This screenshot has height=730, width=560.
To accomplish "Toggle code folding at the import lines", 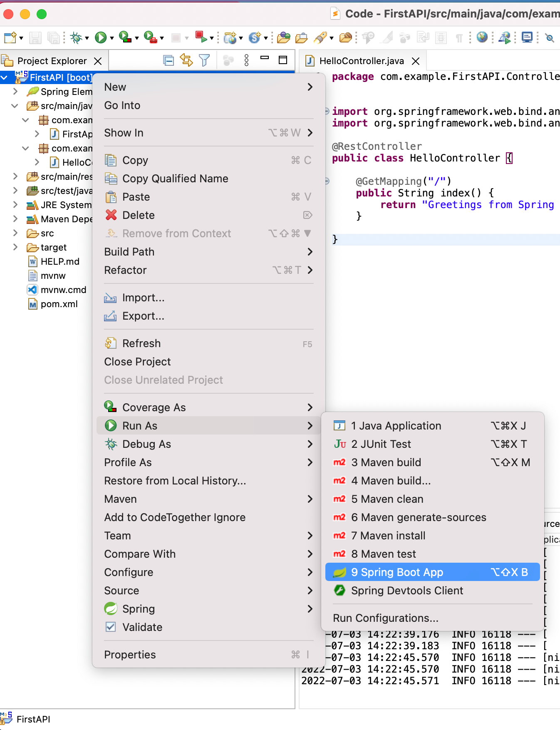I will (327, 111).
